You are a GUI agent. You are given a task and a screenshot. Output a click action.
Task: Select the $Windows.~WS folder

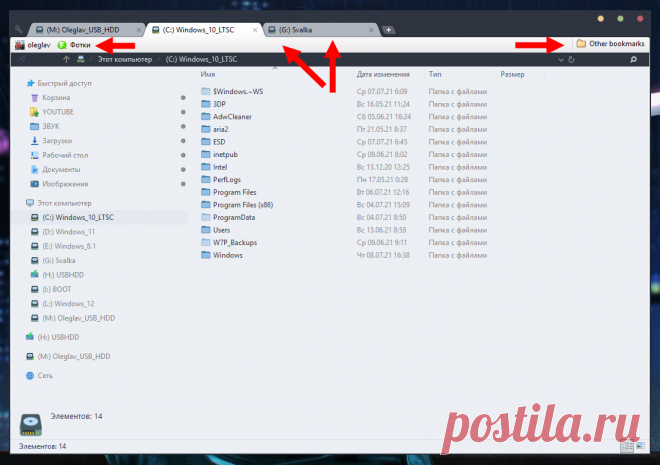click(x=232, y=91)
